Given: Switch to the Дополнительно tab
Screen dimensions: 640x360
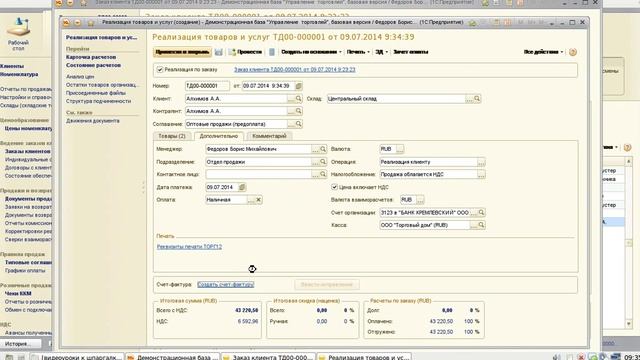Looking at the screenshot, I should pyautogui.click(x=219, y=136).
